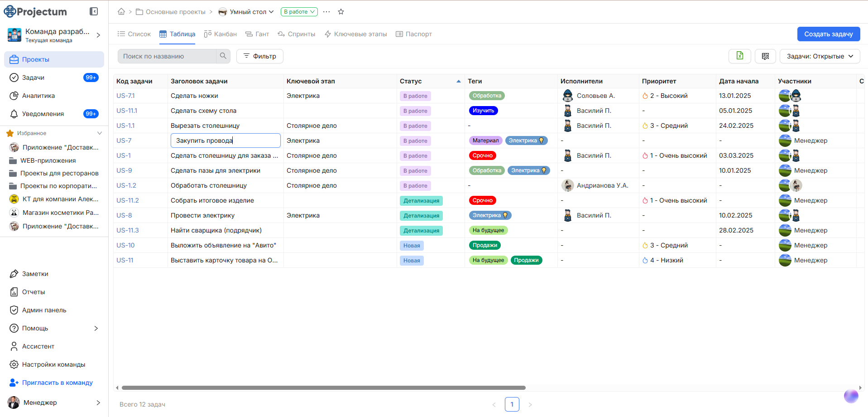The width and height of the screenshot is (868, 417).
Task: Click the search по названию field
Action: pos(168,56)
